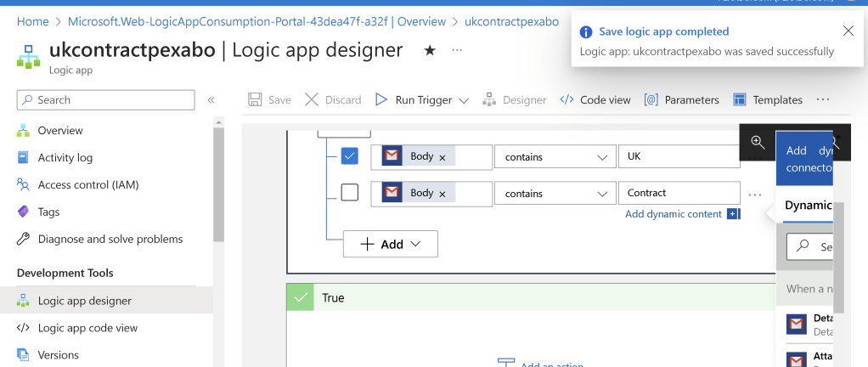Image resolution: width=868 pixels, height=367 pixels.
Task: Click Gmail Body icon in Contract row
Action: click(x=392, y=193)
